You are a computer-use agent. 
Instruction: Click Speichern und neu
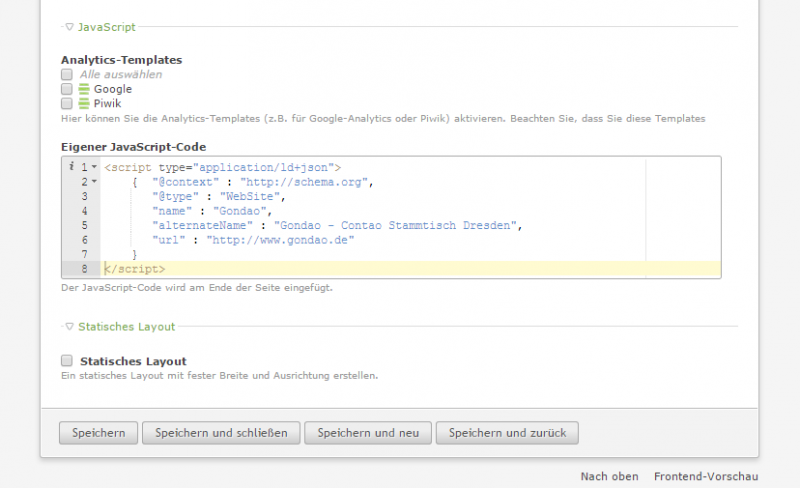click(368, 433)
